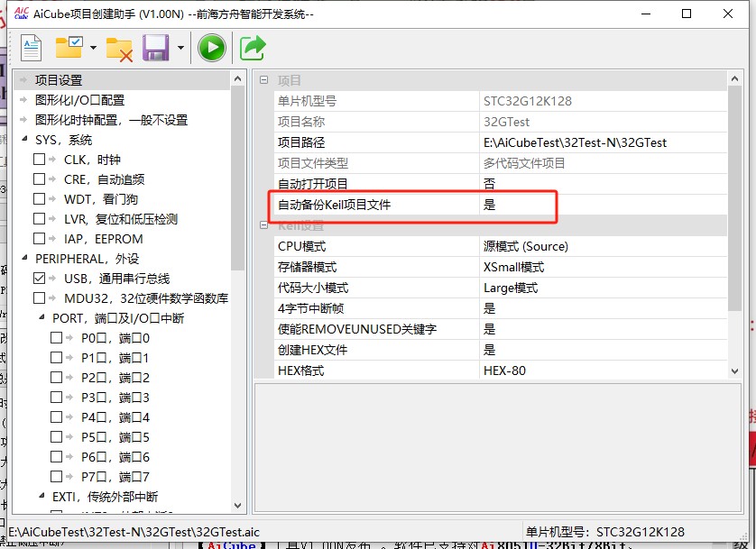
Task: Check the P2口，端口2 checkbox
Action: pos(57,378)
